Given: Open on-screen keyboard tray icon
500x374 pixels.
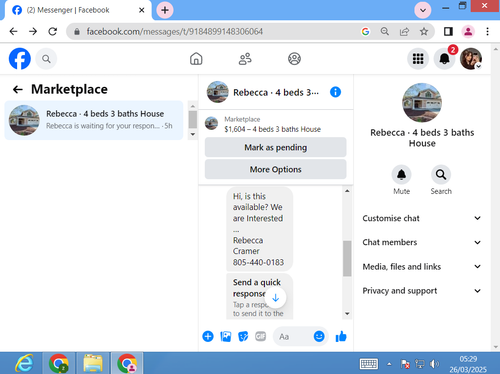Looking at the screenshot, I should [x=369, y=364].
